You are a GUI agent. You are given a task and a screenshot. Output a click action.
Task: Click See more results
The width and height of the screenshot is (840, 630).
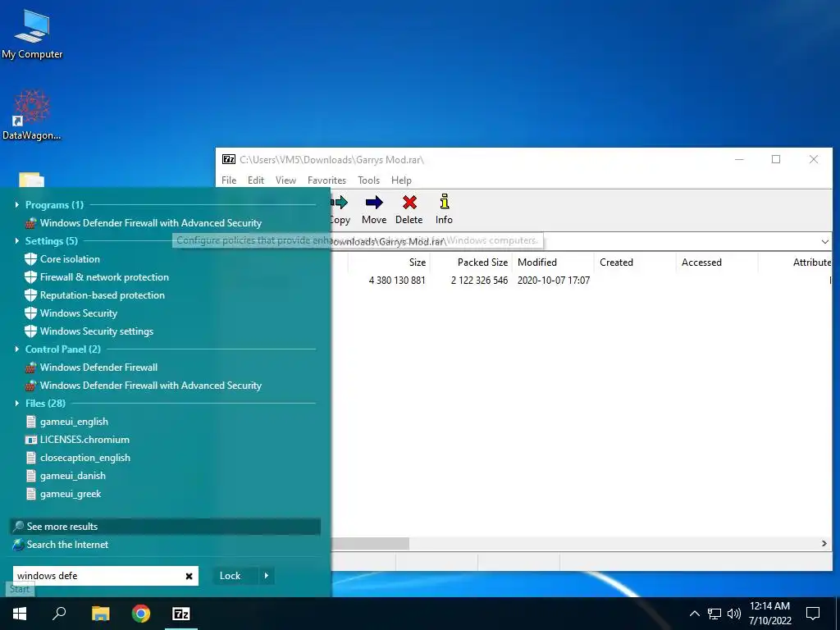(166, 527)
